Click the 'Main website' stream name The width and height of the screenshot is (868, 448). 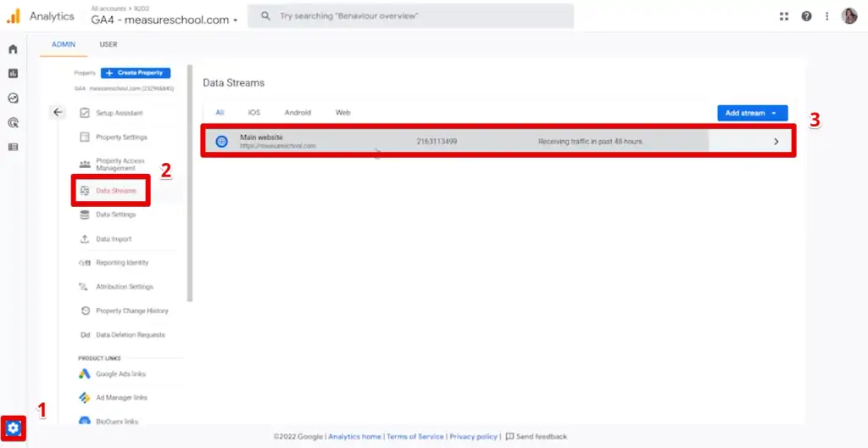[261, 137]
